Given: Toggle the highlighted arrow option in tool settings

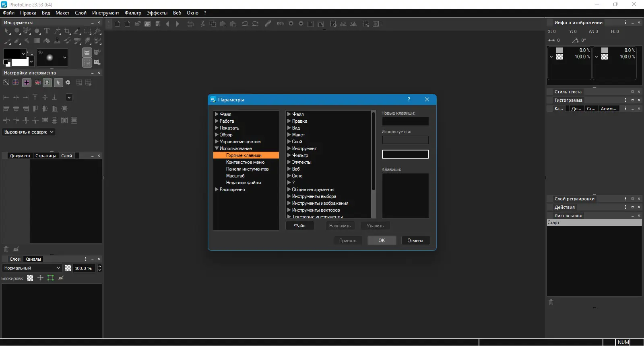Looking at the screenshot, I should [58, 82].
